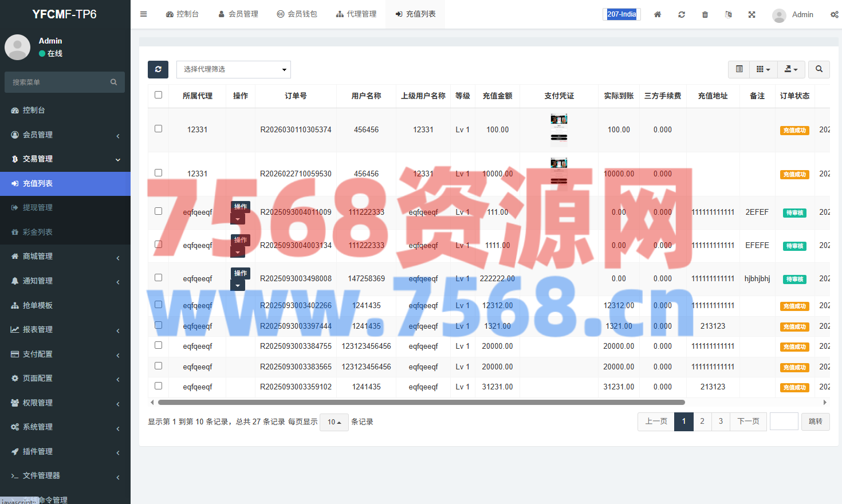This screenshot has width=842, height=504.
Task: Check the select-all checkbox in table header
Action: pos(159,95)
